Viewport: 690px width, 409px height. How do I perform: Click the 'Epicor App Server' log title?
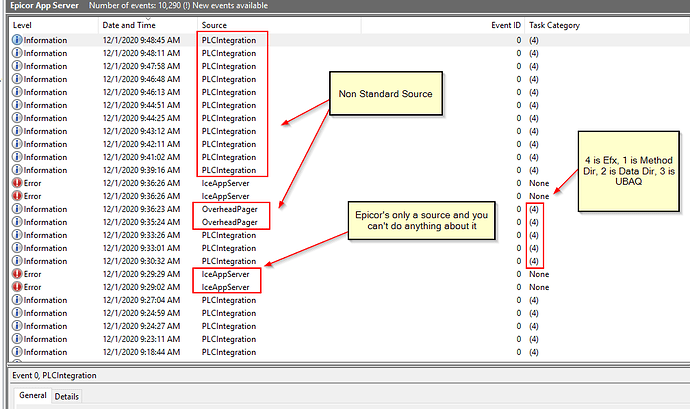[44, 5]
